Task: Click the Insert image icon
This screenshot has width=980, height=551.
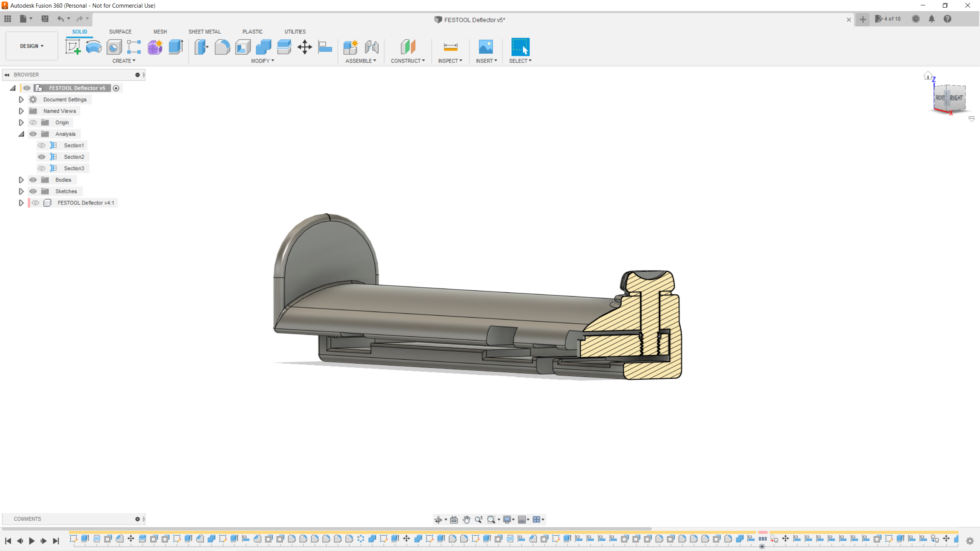Action: [x=485, y=47]
